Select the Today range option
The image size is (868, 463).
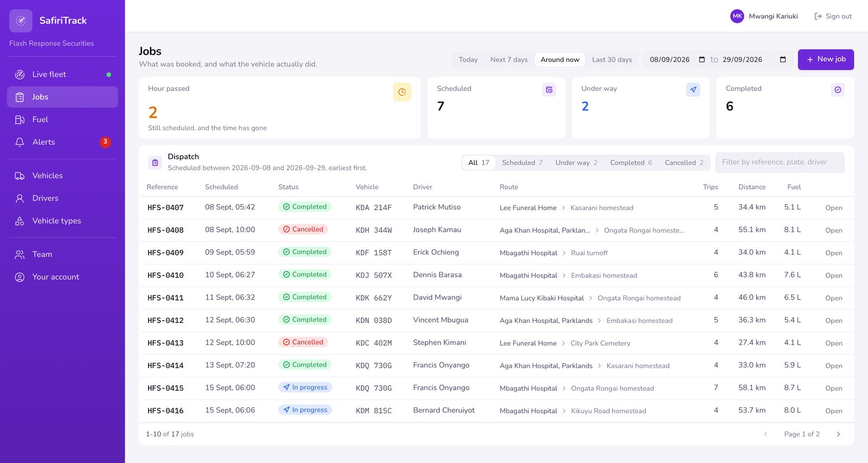tap(468, 60)
